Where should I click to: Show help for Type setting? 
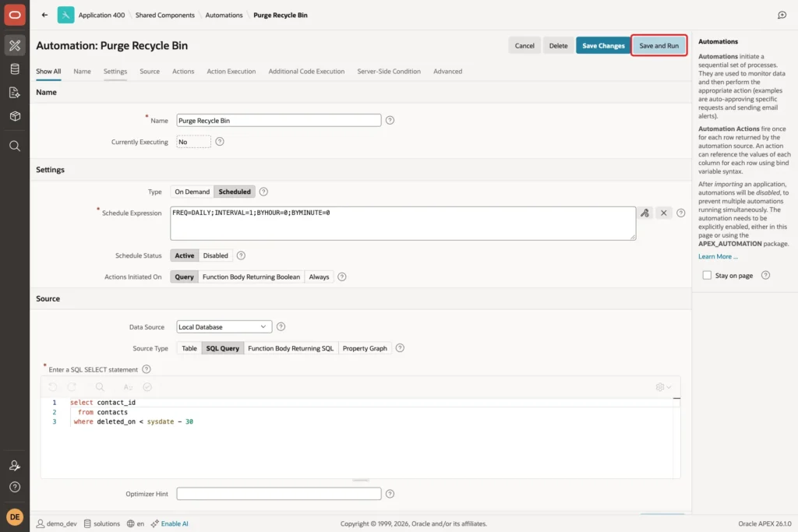pyautogui.click(x=263, y=192)
